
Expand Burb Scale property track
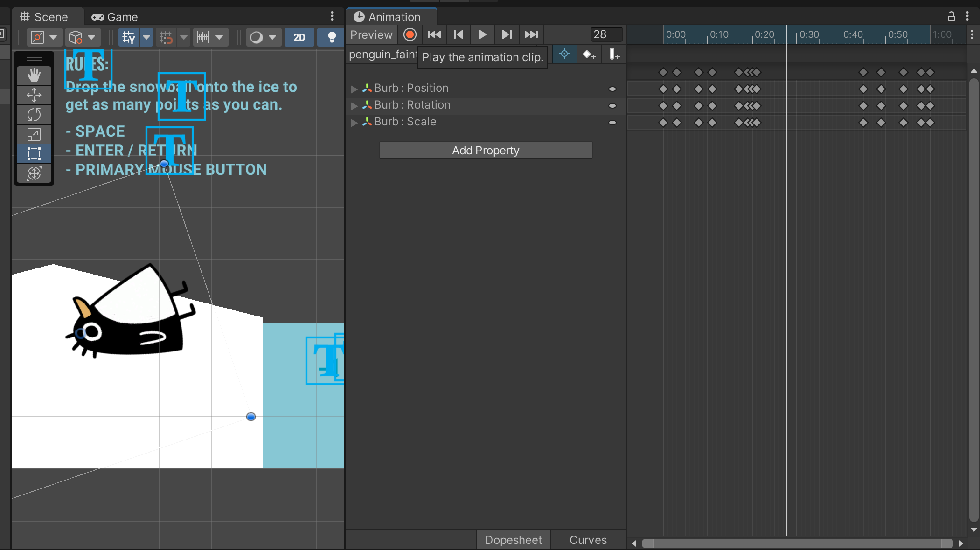click(x=355, y=123)
